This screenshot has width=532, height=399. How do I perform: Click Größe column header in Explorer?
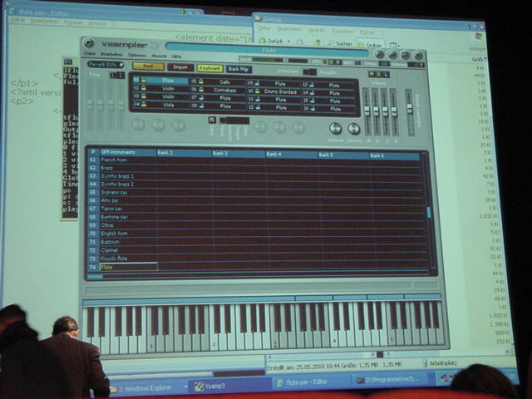[478, 59]
